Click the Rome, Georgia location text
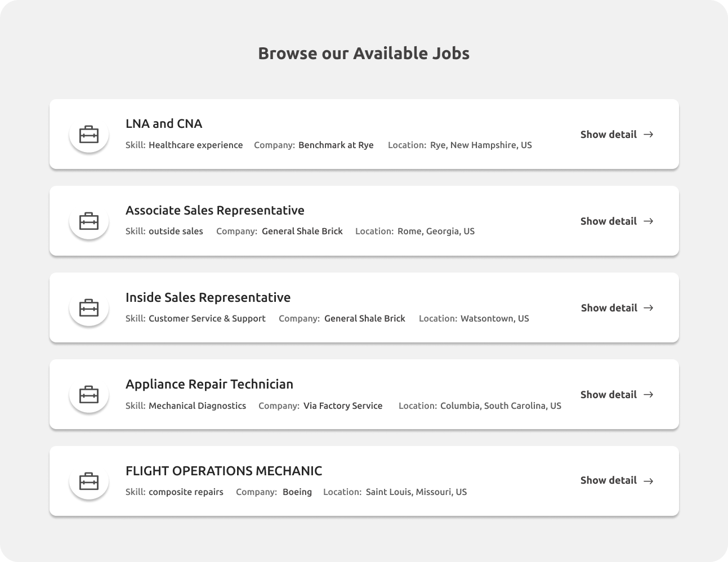 click(x=436, y=231)
